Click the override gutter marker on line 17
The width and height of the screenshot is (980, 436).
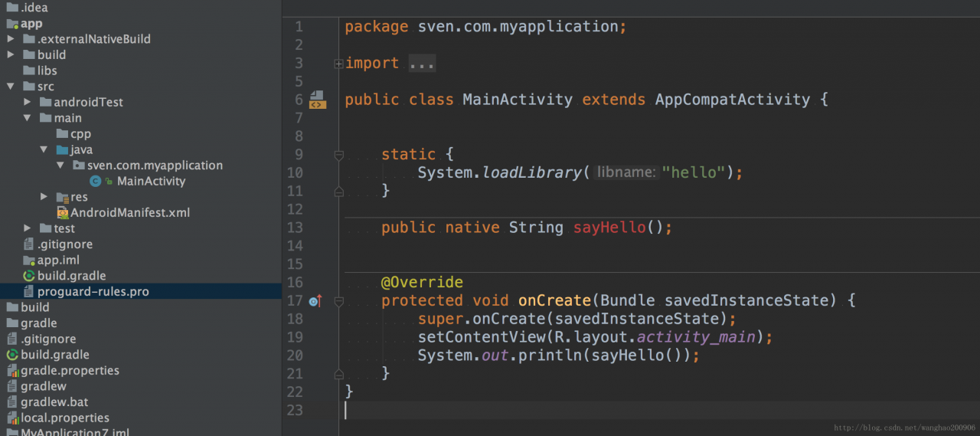(315, 301)
